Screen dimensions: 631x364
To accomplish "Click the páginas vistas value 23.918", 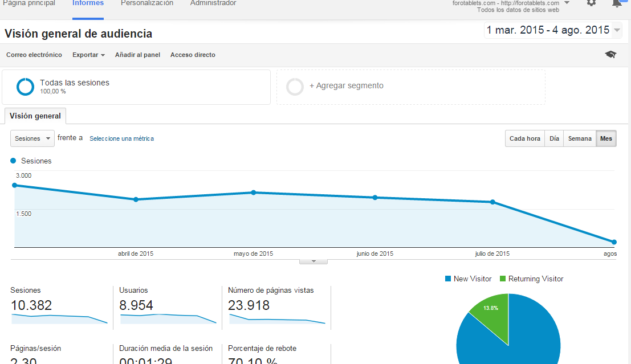I will [x=249, y=305].
